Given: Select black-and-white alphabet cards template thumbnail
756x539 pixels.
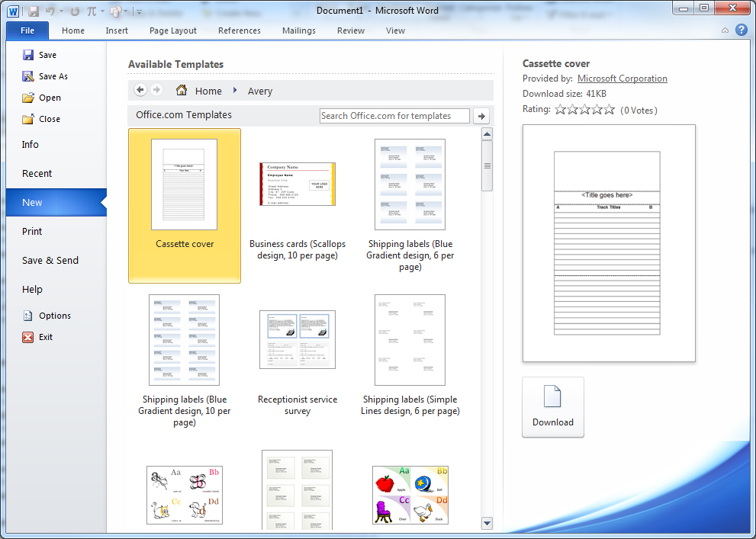Looking at the screenshot, I should click(x=185, y=495).
